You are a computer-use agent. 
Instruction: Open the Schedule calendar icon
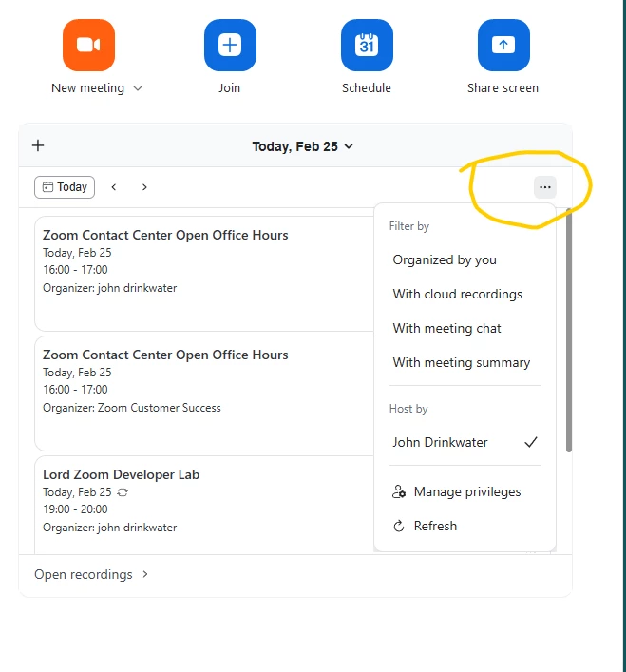(x=367, y=45)
